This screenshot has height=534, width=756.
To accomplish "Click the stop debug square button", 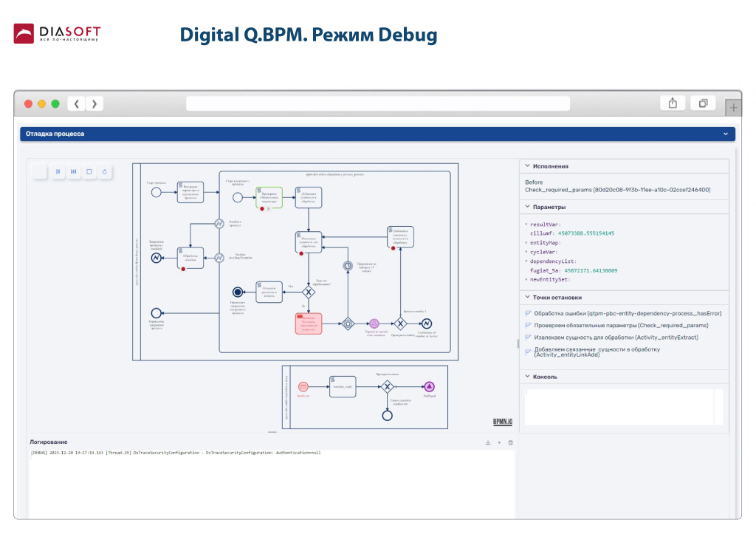I will click(x=89, y=172).
